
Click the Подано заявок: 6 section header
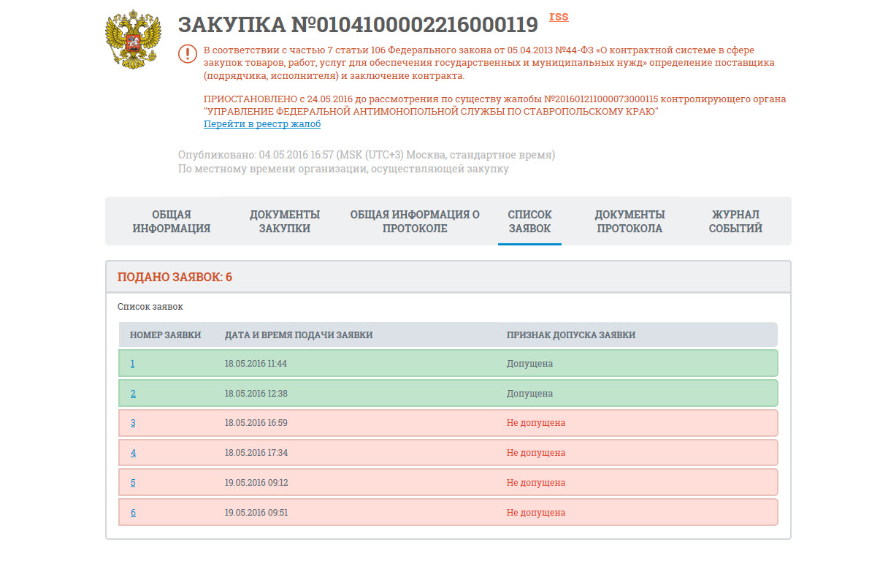[175, 278]
